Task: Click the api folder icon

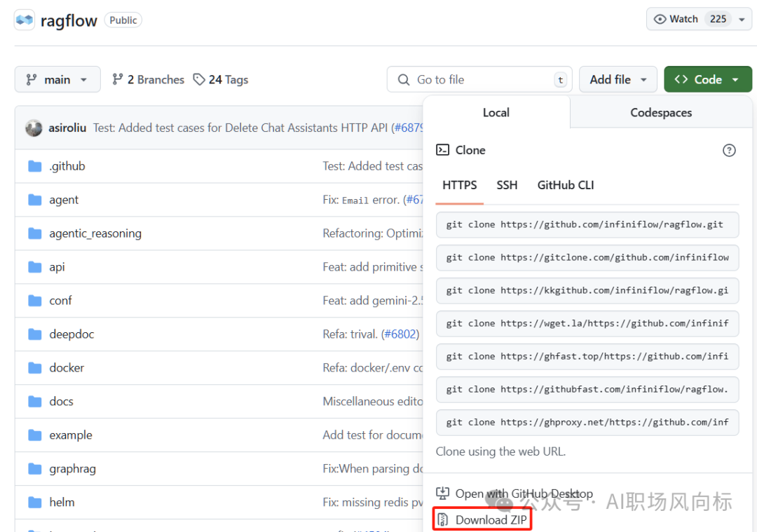Action: pyautogui.click(x=35, y=267)
